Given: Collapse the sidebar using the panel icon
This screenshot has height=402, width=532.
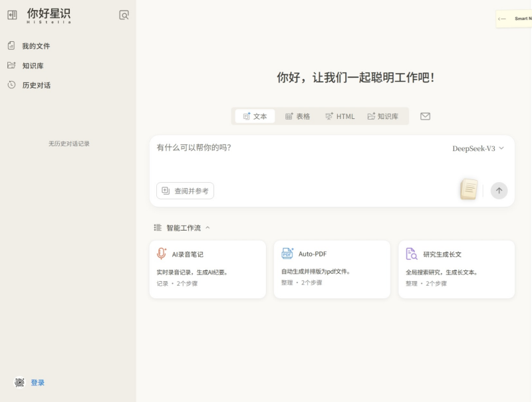Looking at the screenshot, I should point(12,15).
